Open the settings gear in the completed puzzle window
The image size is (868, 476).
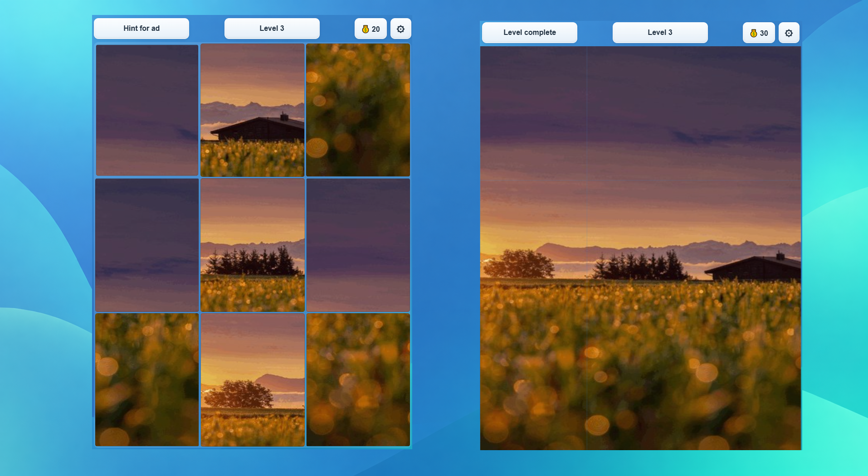coord(789,32)
